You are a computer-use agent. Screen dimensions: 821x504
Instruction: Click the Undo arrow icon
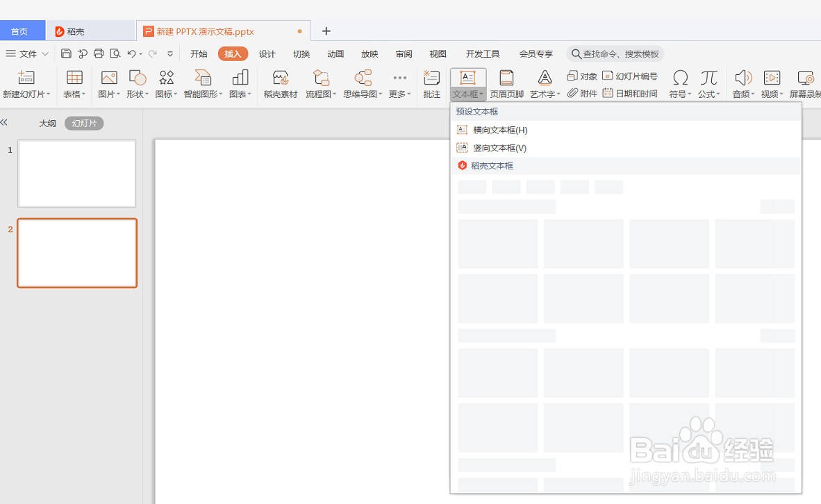click(131, 53)
